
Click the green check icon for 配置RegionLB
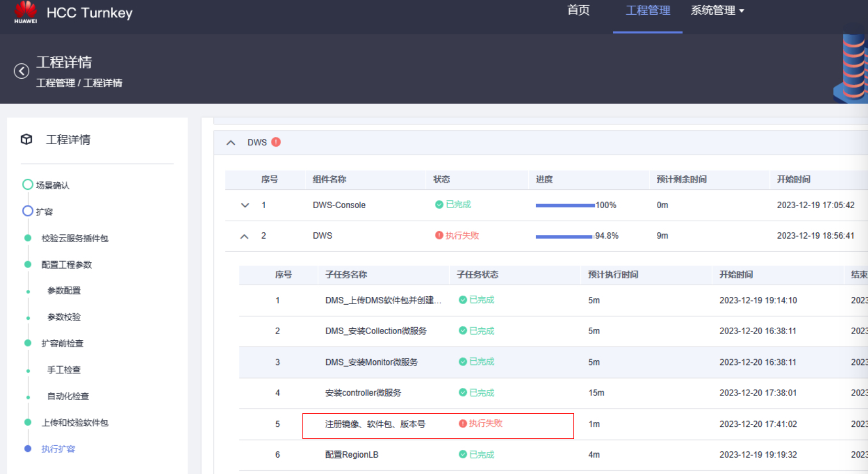coord(463,455)
